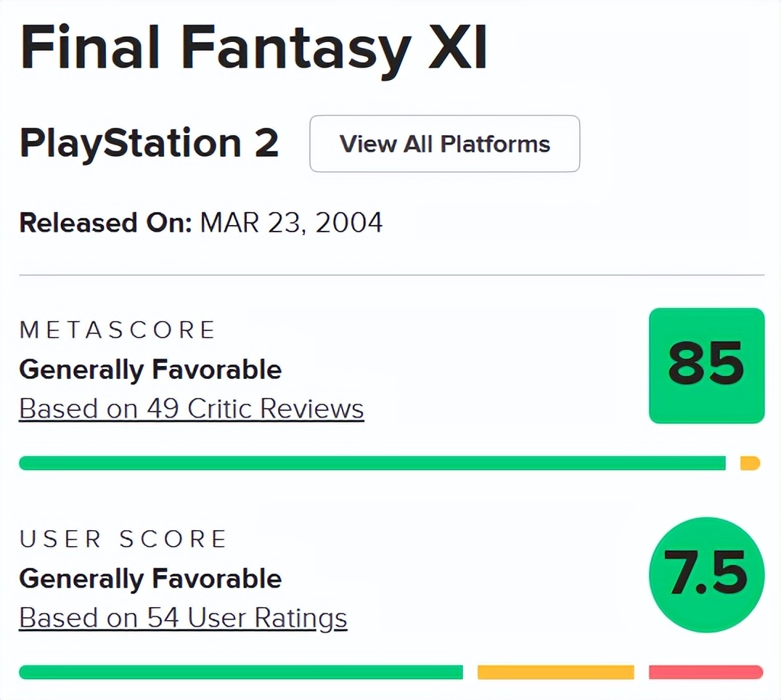The height and width of the screenshot is (700, 781).
Task: Click the green 85 Metascore badge
Action: [706, 365]
